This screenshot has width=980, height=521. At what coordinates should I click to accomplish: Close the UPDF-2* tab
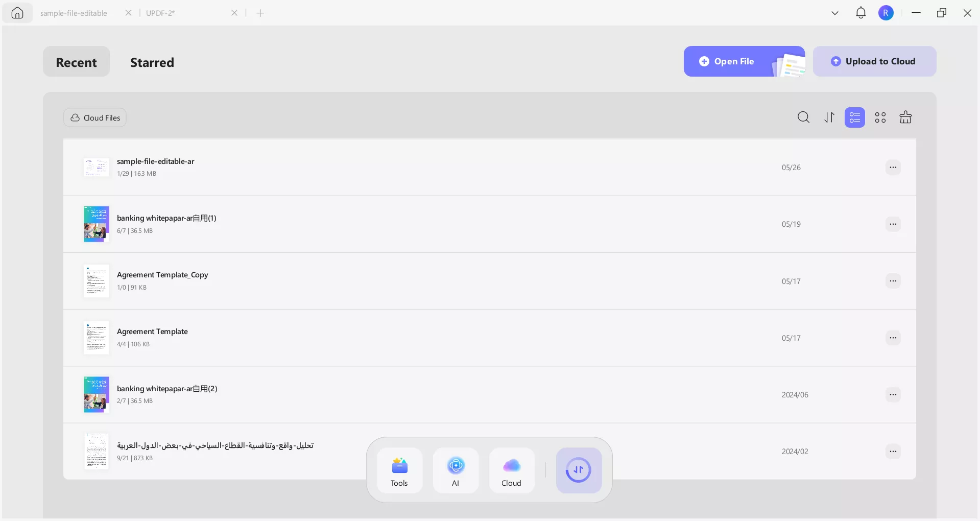[x=234, y=13]
